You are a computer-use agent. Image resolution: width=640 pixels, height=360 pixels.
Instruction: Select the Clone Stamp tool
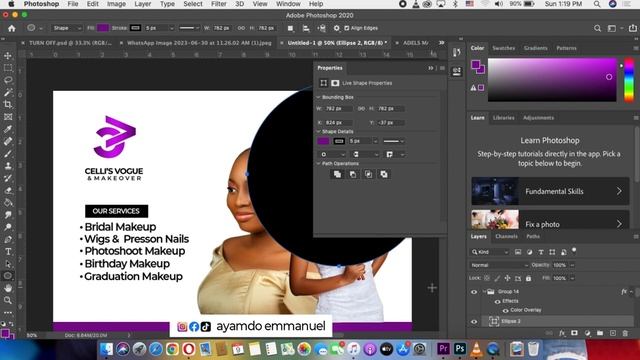[x=8, y=166]
